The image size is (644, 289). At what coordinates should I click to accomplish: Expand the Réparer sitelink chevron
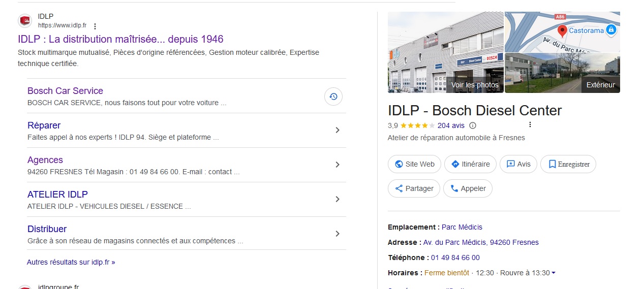tap(337, 130)
